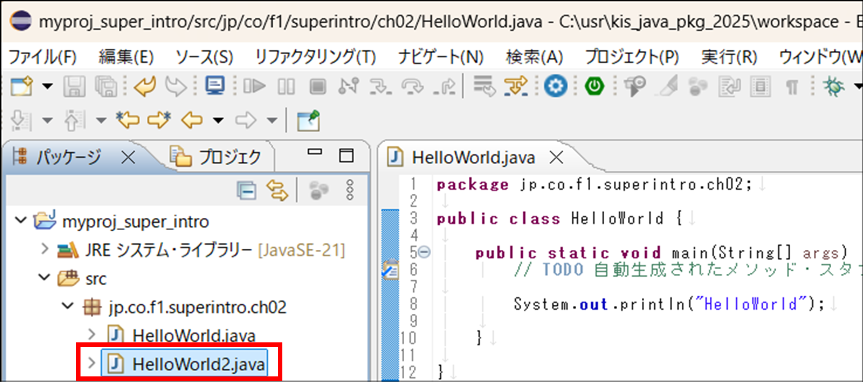Click the Open Console monitor icon
The image size is (868, 392).
click(215, 86)
